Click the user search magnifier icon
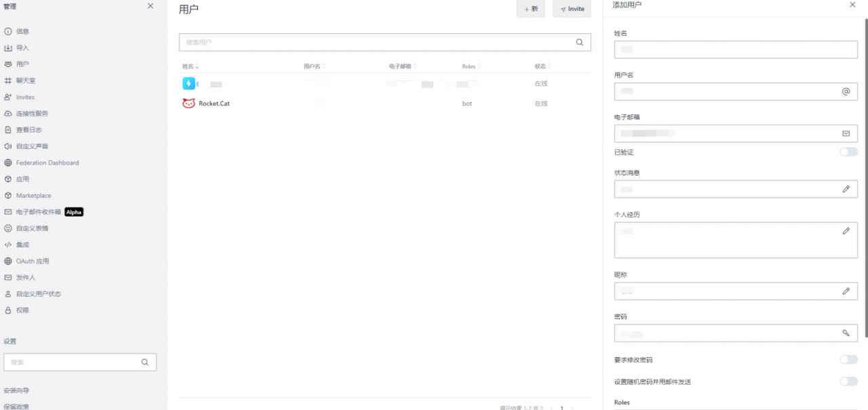The height and width of the screenshot is (410, 868). click(x=579, y=42)
